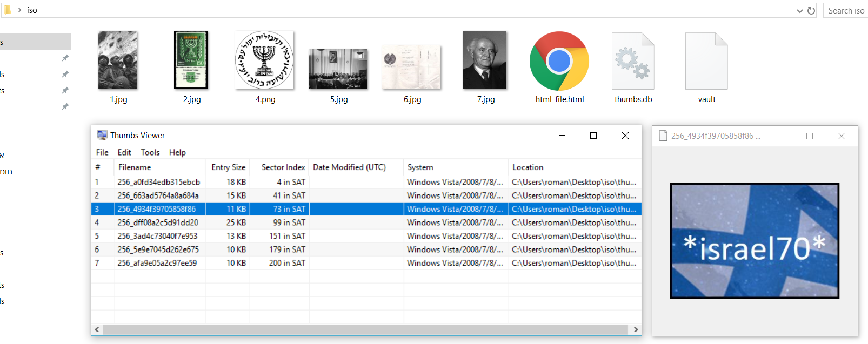
Task: Click the israel70 preview image
Action: coord(755,241)
